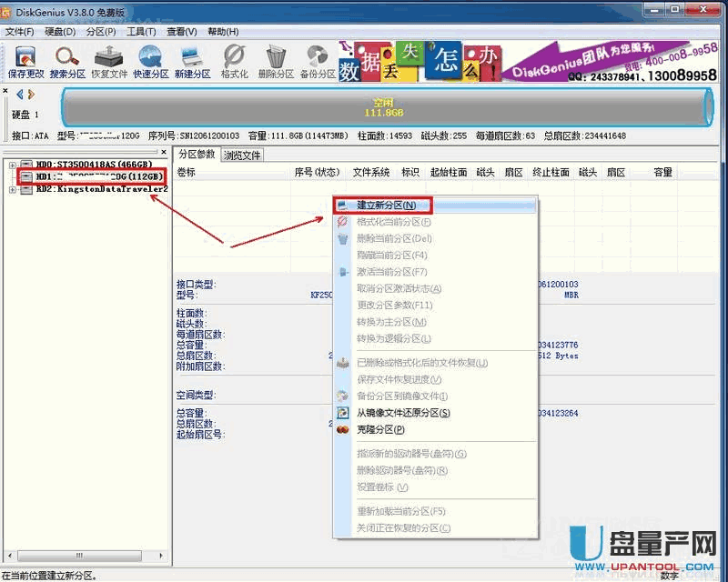Screen dimensions: 728x582
Task: Expand the HD0:ST3500418AS tree node
Action: point(12,165)
